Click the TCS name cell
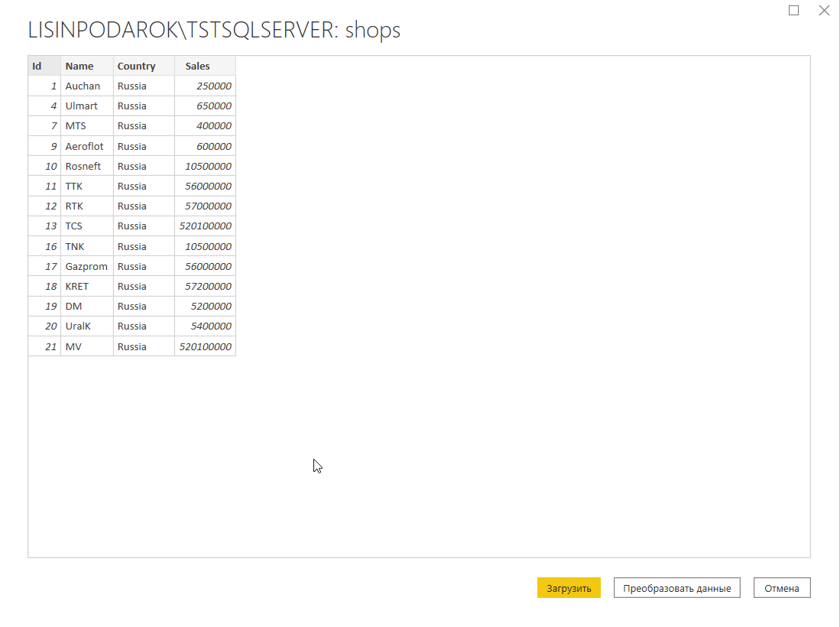The height and width of the screenshot is (627, 840). click(x=87, y=226)
